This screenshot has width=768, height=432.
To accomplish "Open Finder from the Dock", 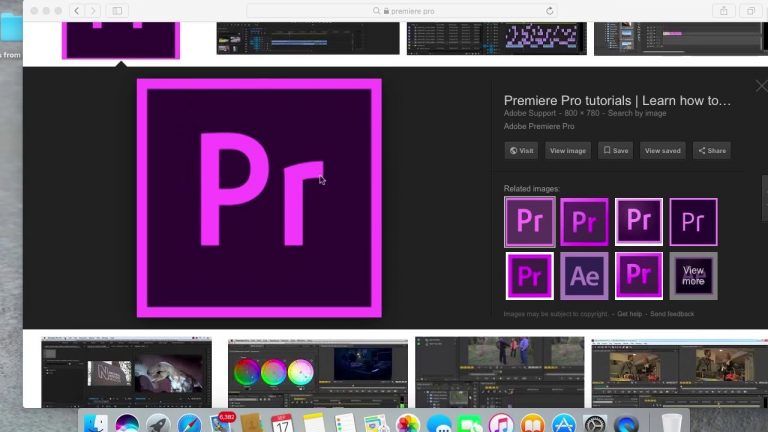I will [96, 423].
